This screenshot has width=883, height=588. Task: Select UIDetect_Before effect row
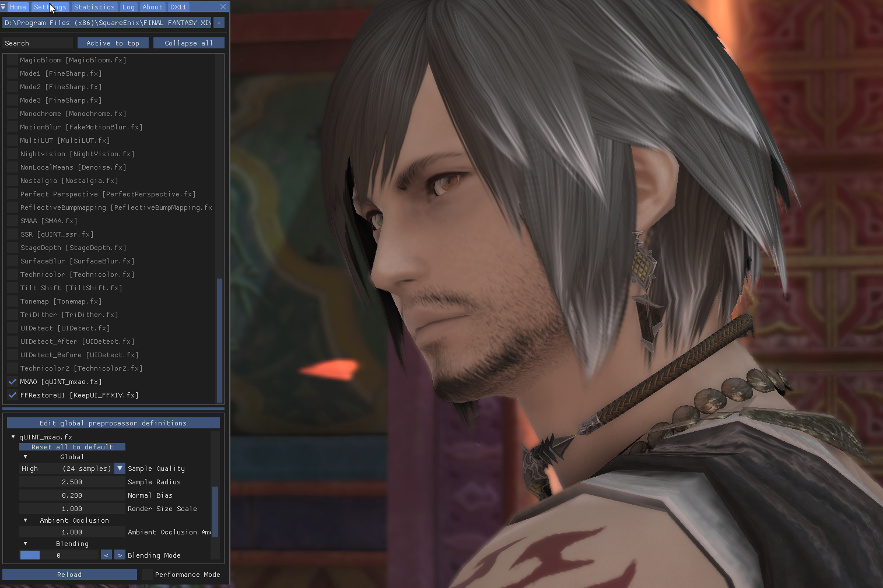point(79,355)
